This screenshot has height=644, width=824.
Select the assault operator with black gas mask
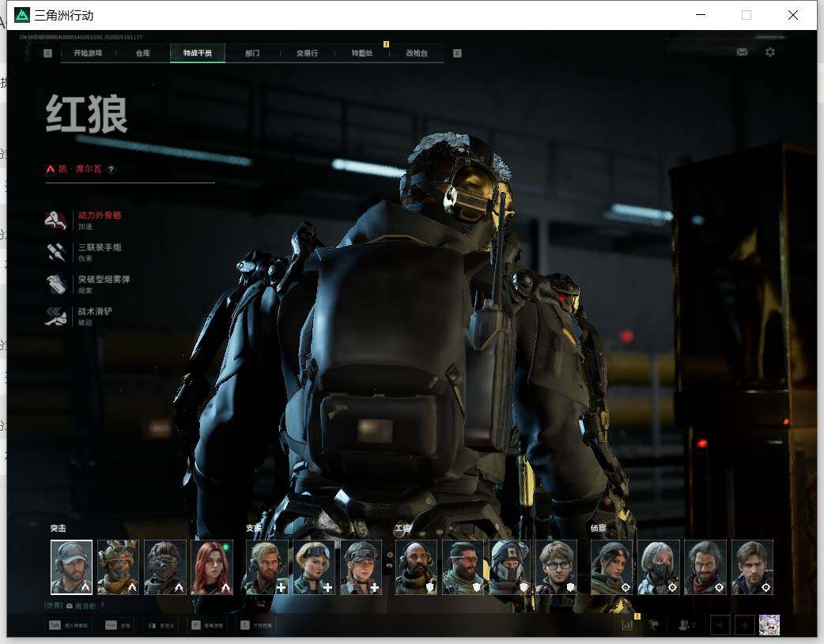[165, 567]
